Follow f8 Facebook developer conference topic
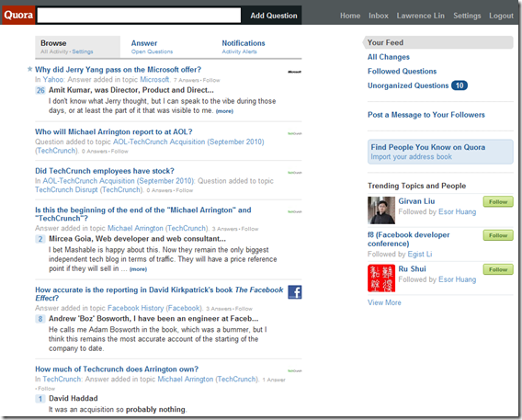The width and height of the screenshot is (522, 420). (498, 235)
